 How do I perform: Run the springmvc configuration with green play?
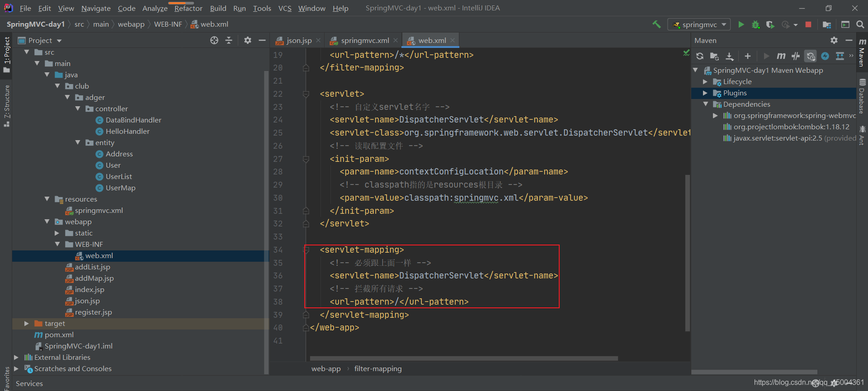pos(741,24)
